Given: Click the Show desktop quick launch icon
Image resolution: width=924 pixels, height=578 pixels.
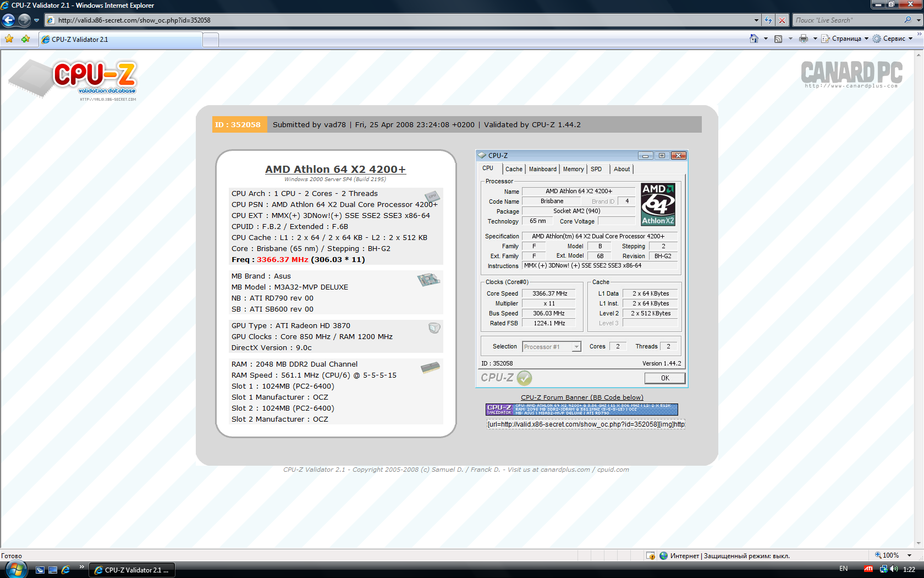Looking at the screenshot, I should tap(53, 570).
